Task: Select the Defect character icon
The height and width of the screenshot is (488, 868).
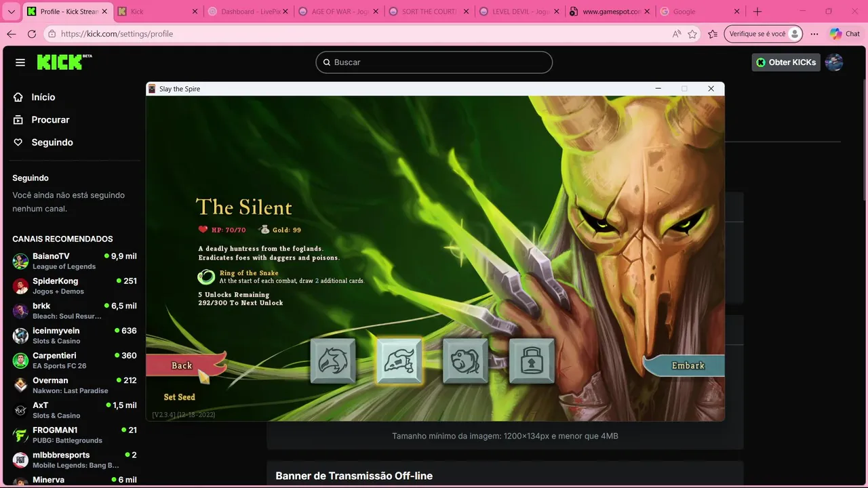Action: tap(465, 361)
